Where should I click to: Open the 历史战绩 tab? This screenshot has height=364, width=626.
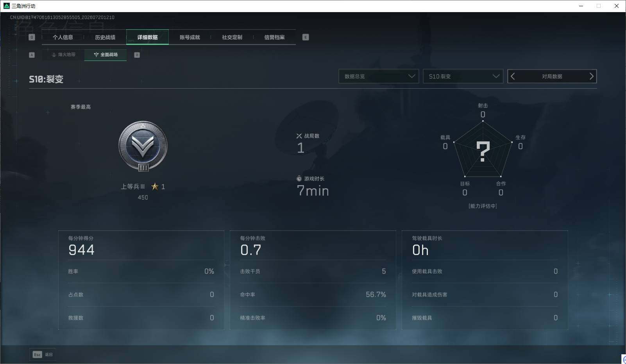[x=105, y=37]
